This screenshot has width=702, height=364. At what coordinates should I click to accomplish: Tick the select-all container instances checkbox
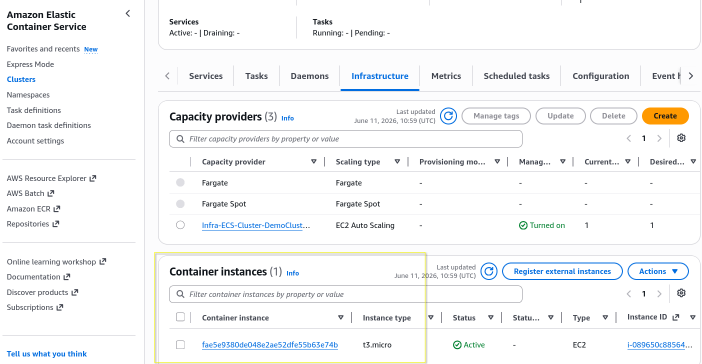click(x=180, y=317)
